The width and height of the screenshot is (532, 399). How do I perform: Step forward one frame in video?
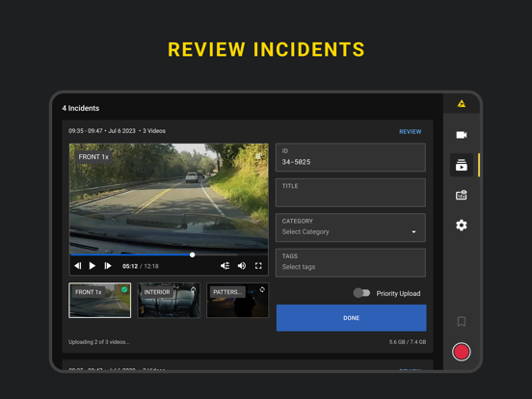[x=108, y=266]
